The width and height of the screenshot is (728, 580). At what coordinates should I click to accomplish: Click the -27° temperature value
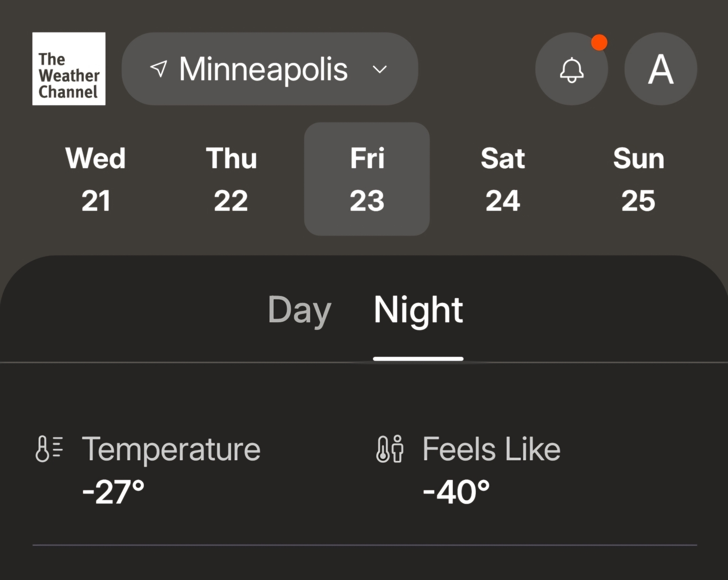click(113, 492)
